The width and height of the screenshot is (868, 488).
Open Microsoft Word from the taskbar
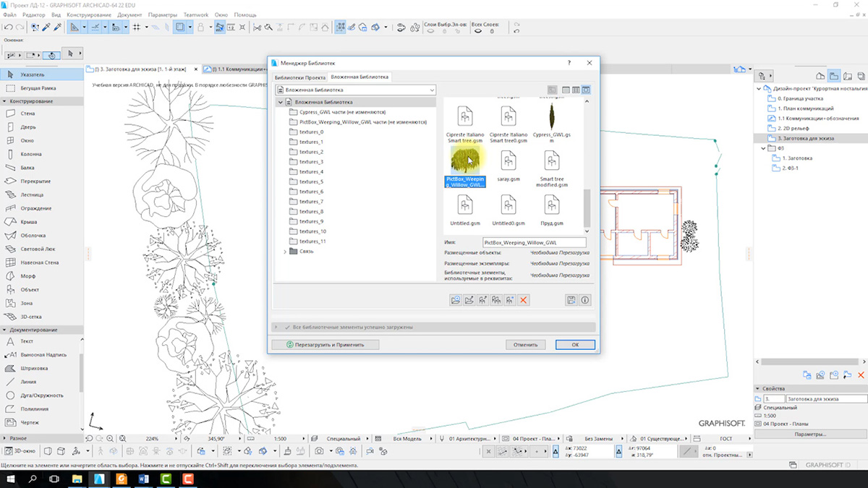142,479
